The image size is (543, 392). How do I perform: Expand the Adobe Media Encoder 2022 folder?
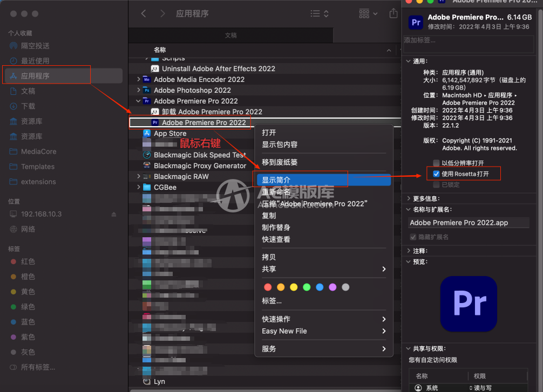pos(139,79)
